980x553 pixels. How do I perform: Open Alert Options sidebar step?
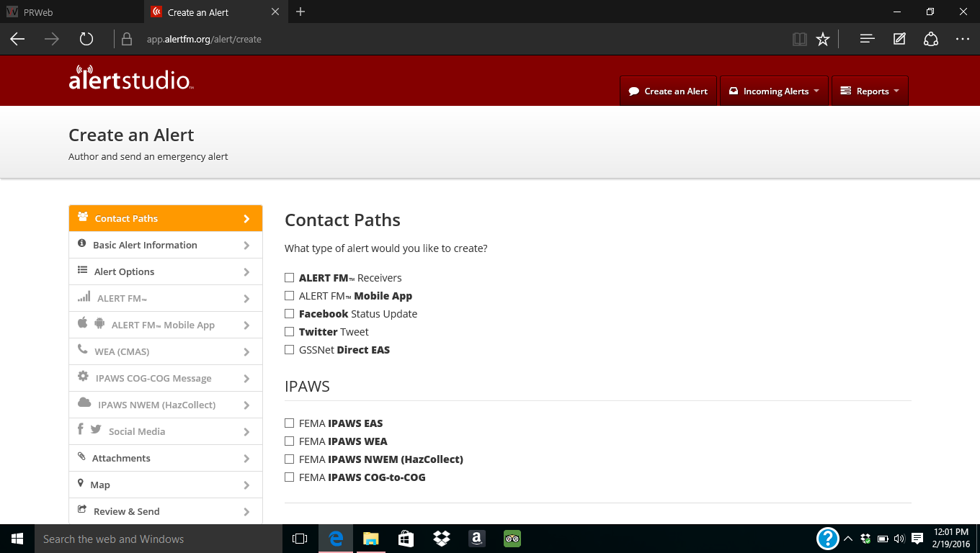click(166, 271)
